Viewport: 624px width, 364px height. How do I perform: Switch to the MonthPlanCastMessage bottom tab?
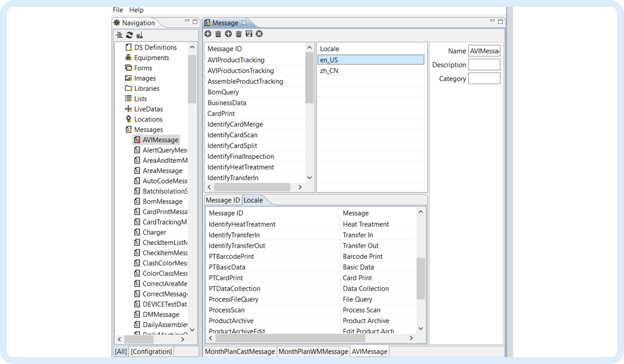pyautogui.click(x=240, y=351)
